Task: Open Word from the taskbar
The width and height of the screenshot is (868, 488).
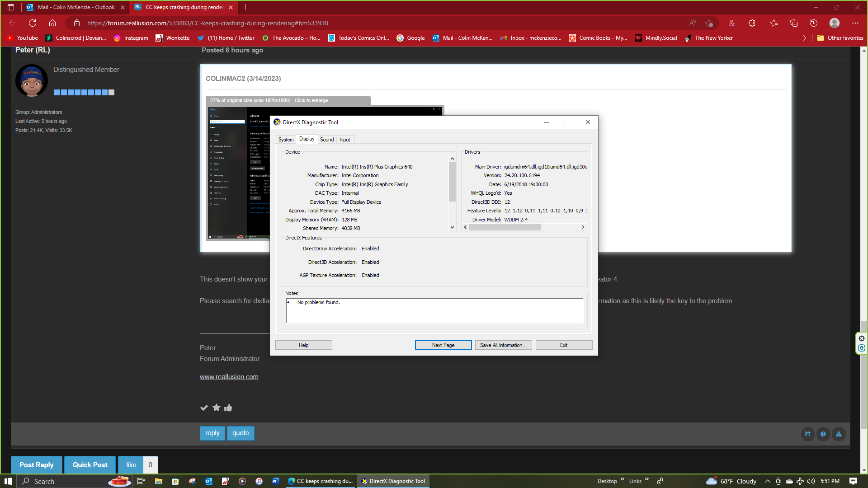Action: [x=275, y=481]
